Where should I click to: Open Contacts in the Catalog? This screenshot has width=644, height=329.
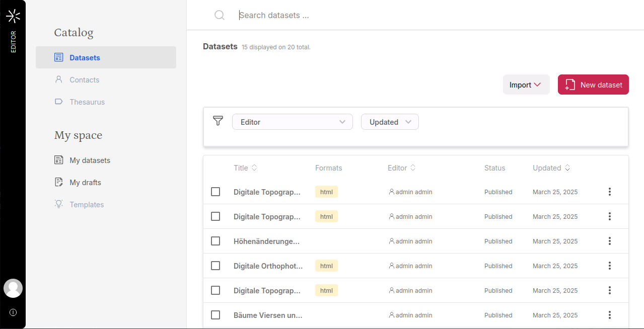pyautogui.click(x=84, y=80)
